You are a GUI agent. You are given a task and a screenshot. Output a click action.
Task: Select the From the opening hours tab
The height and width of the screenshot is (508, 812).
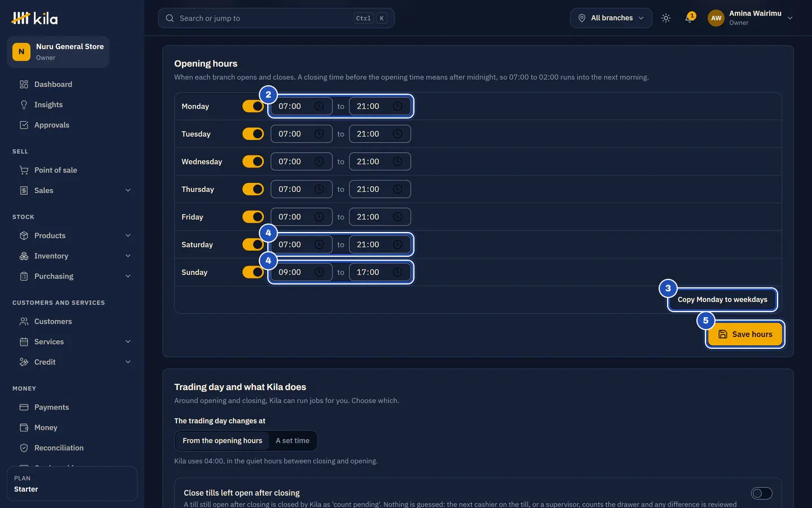click(222, 441)
